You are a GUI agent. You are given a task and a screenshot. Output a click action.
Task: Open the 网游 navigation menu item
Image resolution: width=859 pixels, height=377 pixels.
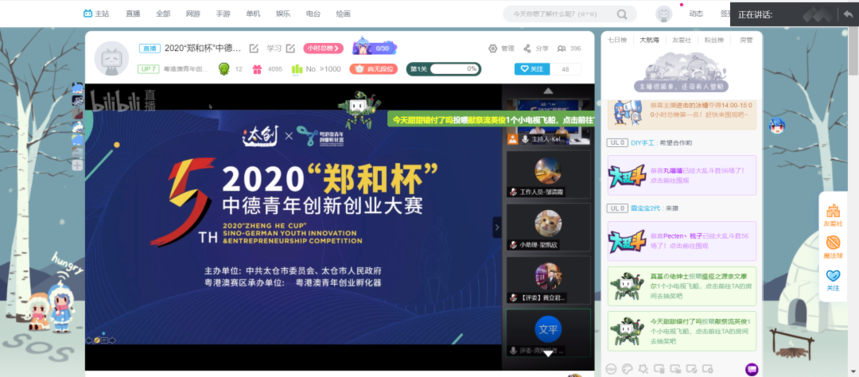pos(193,14)
